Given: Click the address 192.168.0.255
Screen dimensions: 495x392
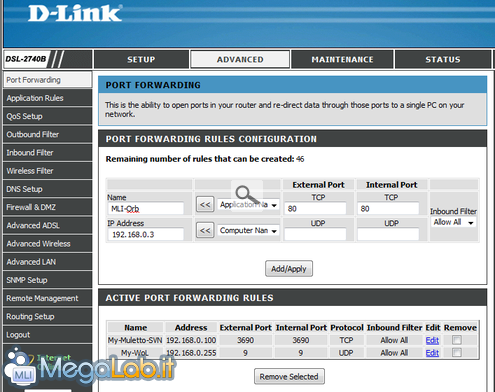Looking at the screenshot, I should tap(191, 353).
